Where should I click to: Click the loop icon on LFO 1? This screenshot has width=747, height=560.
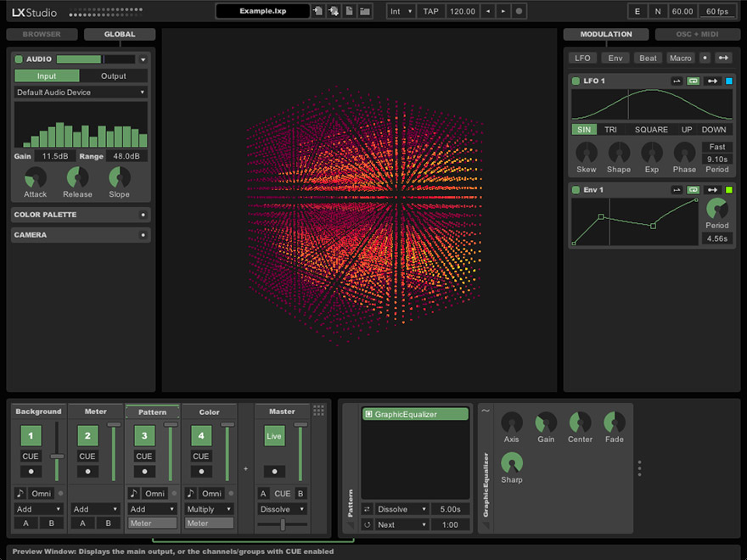click(694, 81)
